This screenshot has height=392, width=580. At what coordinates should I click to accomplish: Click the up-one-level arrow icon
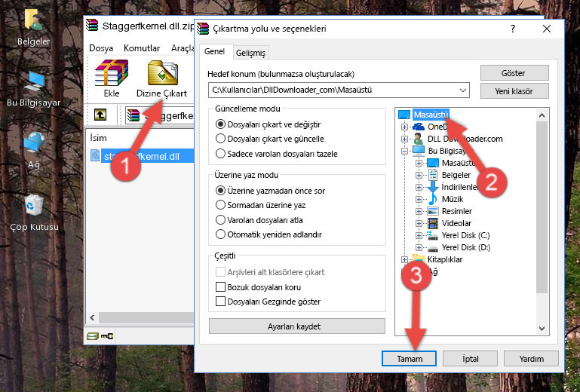pos(100,115)
